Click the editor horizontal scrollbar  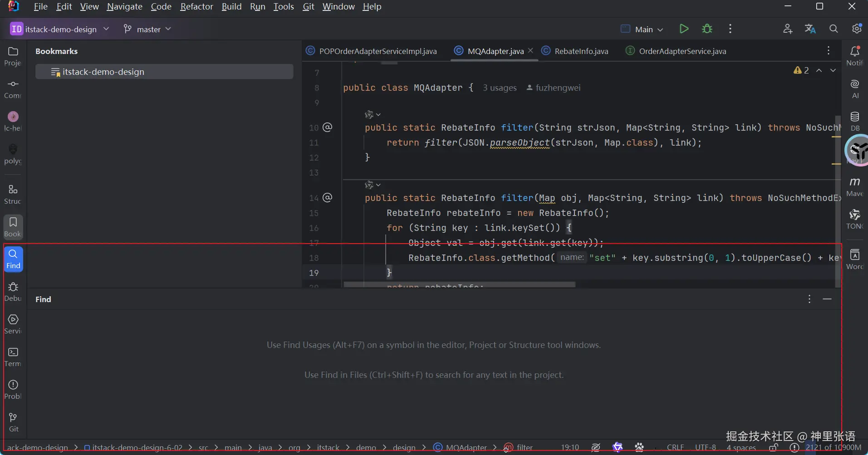tap(460, 285)
